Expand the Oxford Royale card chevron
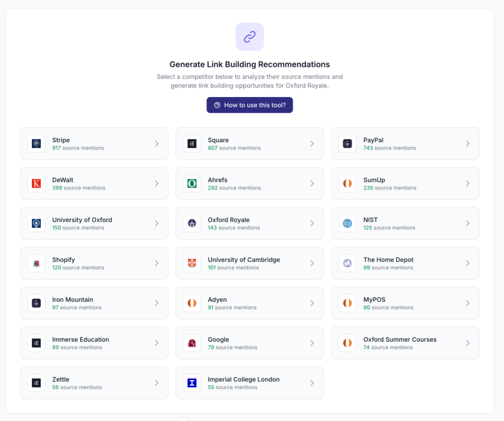504x421 pixels. pyautogui.click(x=312, y=223)
